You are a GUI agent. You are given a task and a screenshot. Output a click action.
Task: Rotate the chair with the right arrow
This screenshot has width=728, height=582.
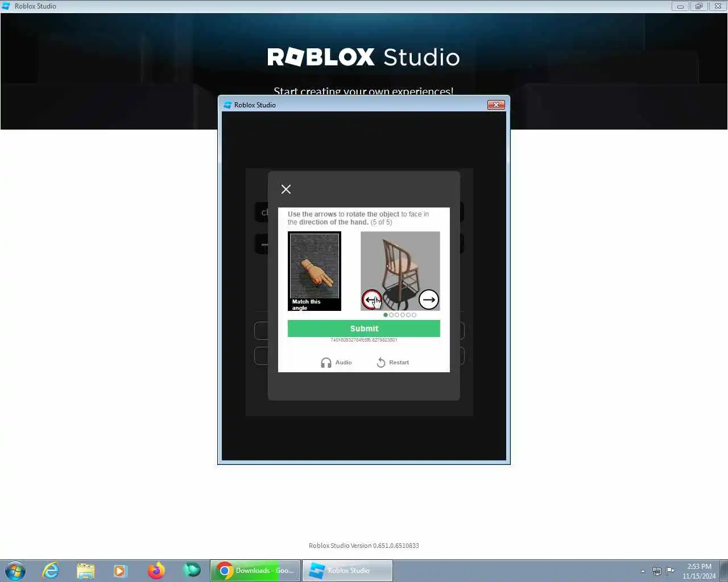tap(428, 300)
